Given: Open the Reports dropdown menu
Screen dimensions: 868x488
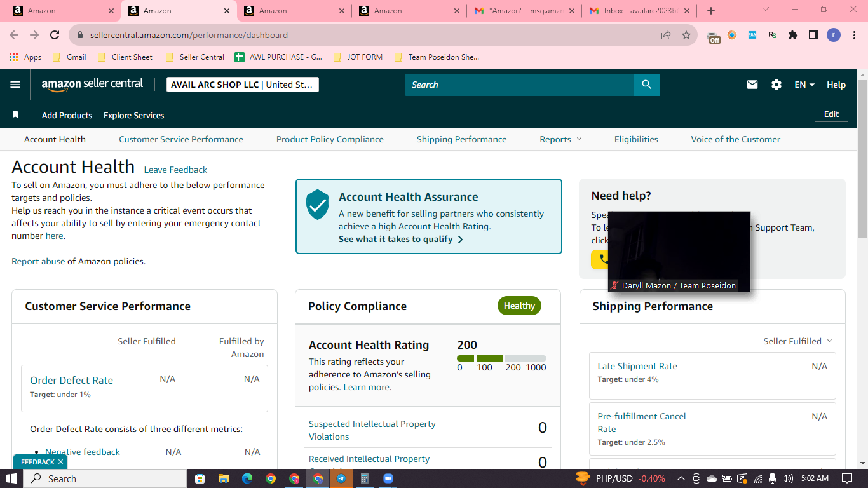Looking at the screenshot, I should coord(560,139).
